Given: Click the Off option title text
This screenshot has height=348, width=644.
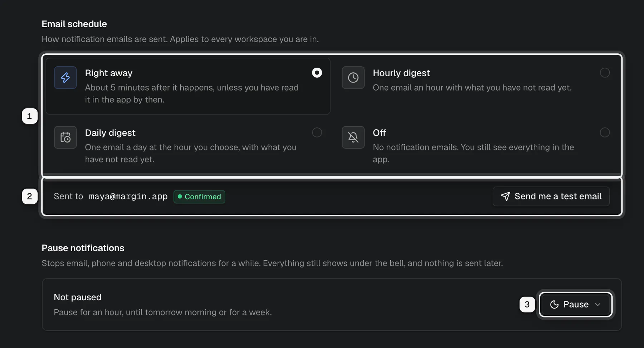Looking at the screenshot, I should (x=379, y=133).
